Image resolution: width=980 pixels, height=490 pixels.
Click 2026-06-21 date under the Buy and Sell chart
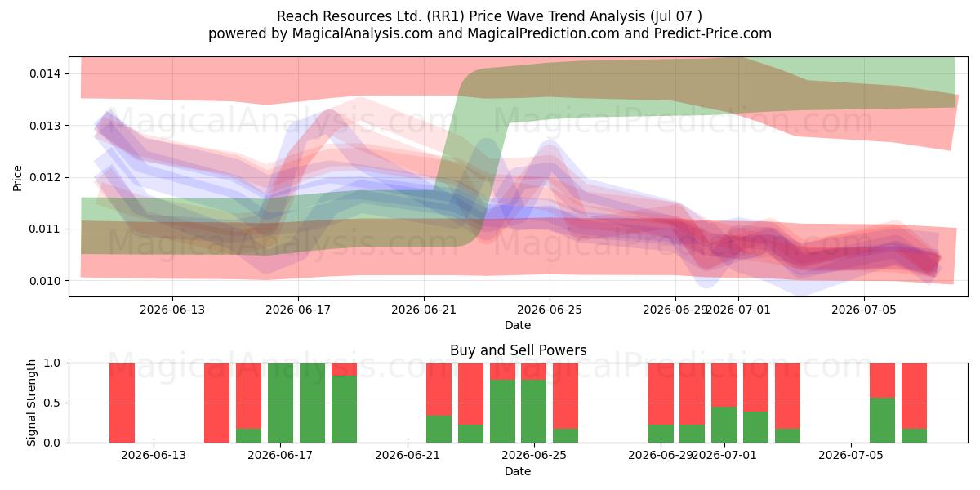pos(407,456)
